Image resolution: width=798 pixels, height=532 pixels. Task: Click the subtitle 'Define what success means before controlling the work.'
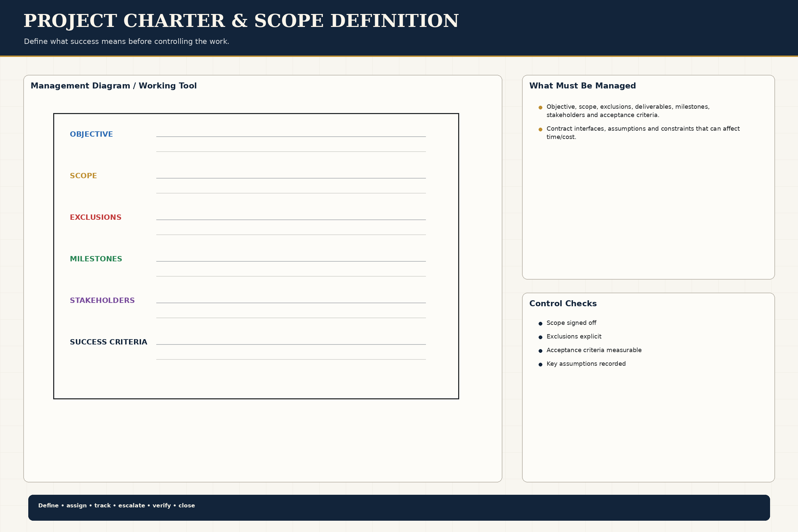point(127,41)
